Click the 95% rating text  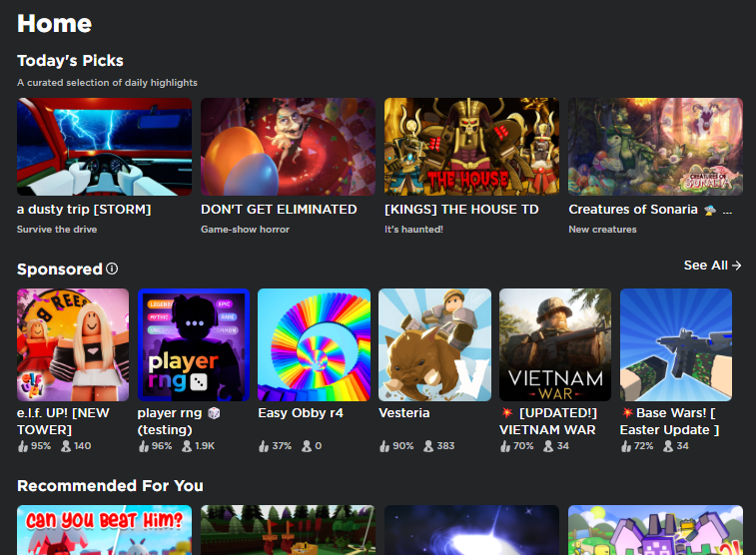[x=41, y=446]
